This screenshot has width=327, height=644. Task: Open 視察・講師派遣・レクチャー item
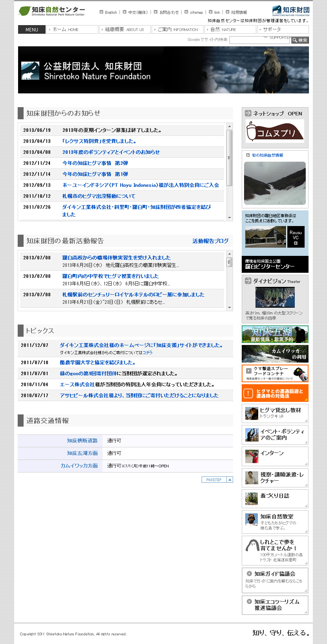[275, 478]
